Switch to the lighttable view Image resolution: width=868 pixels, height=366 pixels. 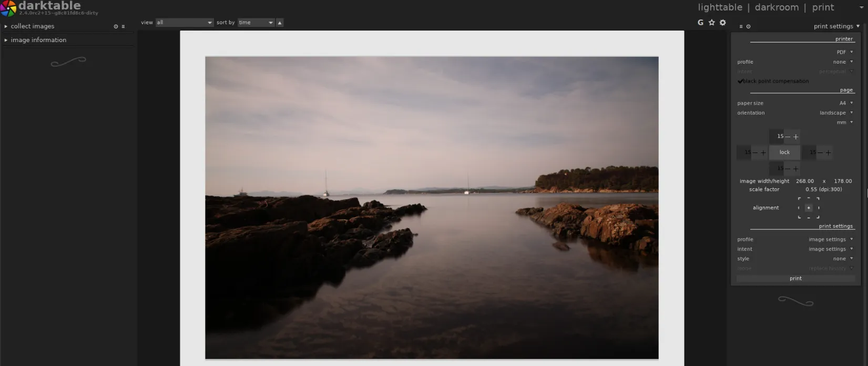click(720, 7)
